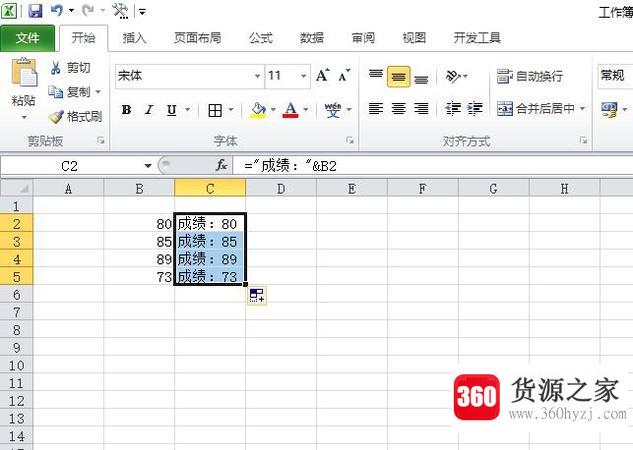Select cell B2 with value 80
The image size is (633, 450).
[139, 224]
